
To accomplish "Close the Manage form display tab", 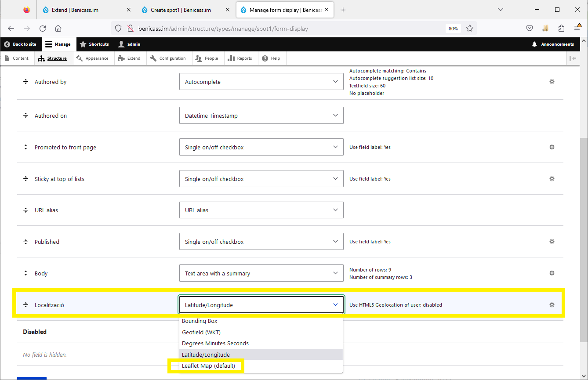I will tap(327, 10).
